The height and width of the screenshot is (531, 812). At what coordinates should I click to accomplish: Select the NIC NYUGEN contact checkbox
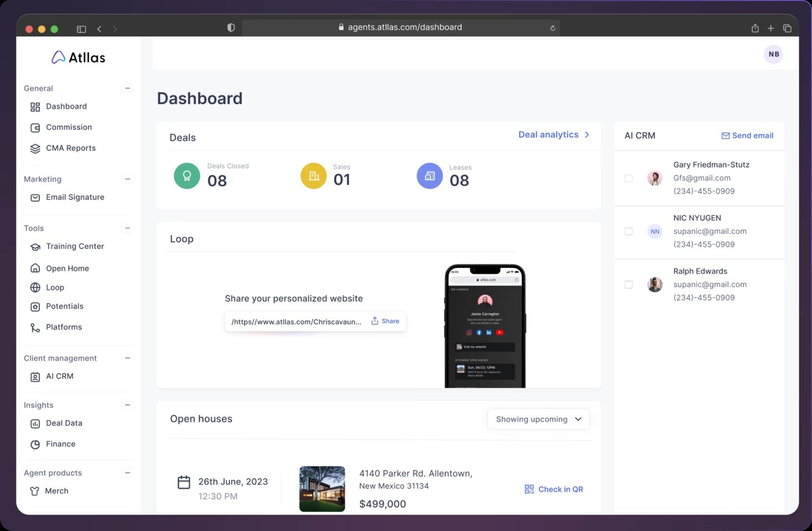point(629,231)
